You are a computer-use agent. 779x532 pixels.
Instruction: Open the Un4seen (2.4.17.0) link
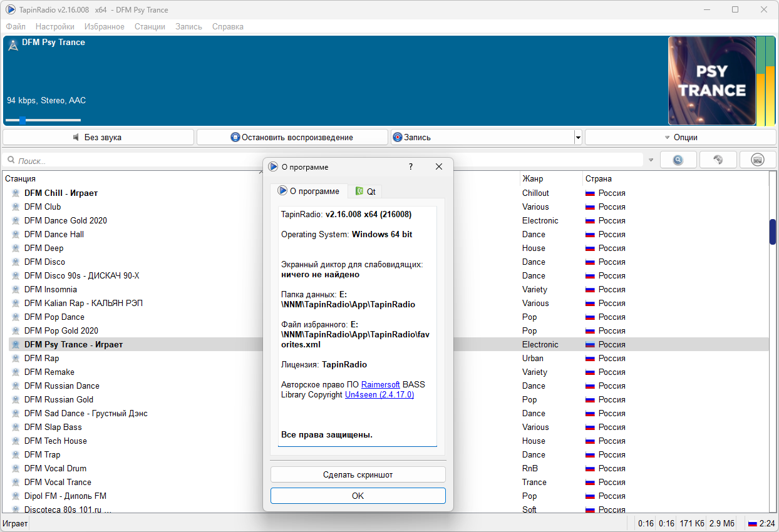click(379, 395)
